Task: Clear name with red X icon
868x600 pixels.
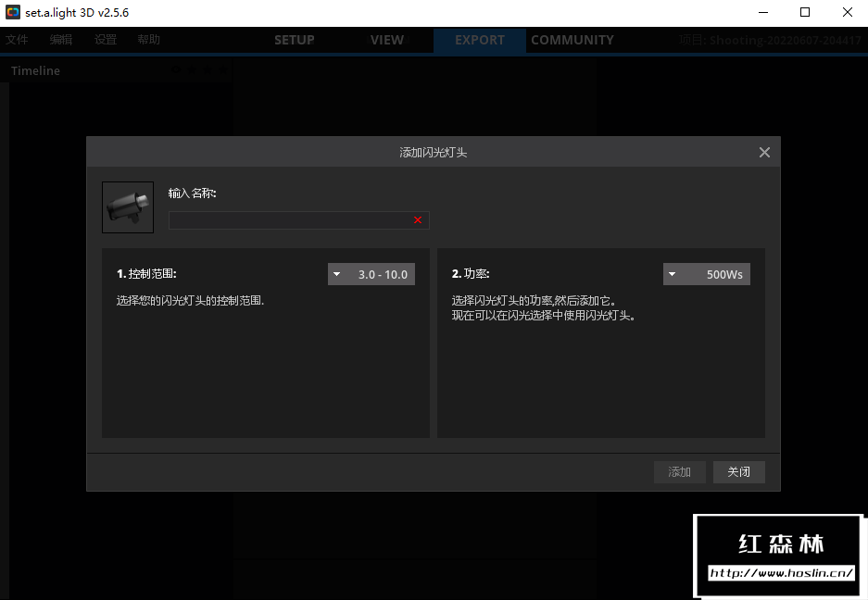Action: click(418, 220)
